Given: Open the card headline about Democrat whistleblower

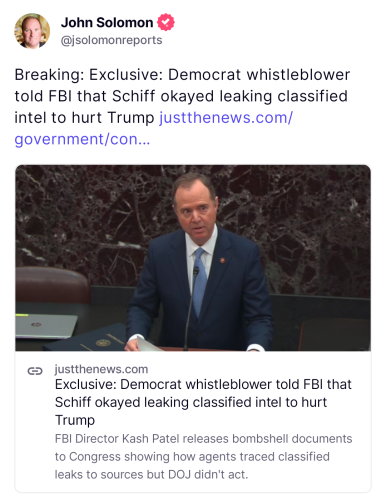Looking at the screenshot, I should pos(203,402).
